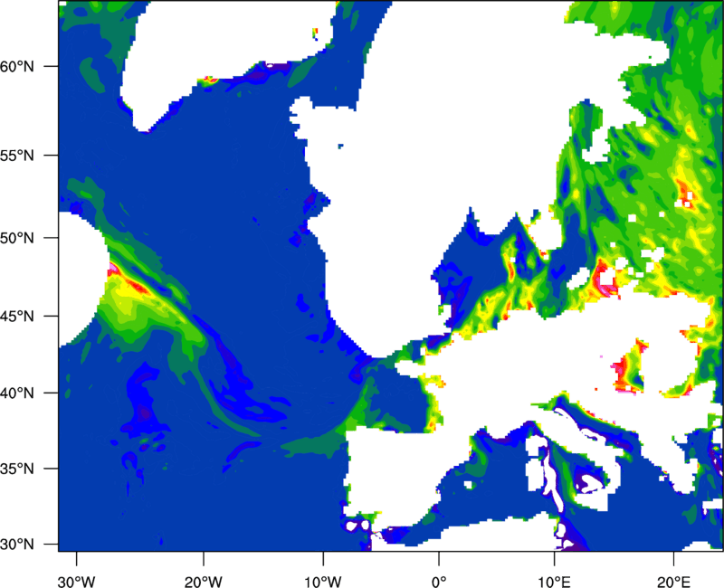Click the 10°E longitude label
Viewport: 724px width, 588px height.
point(554,578)
